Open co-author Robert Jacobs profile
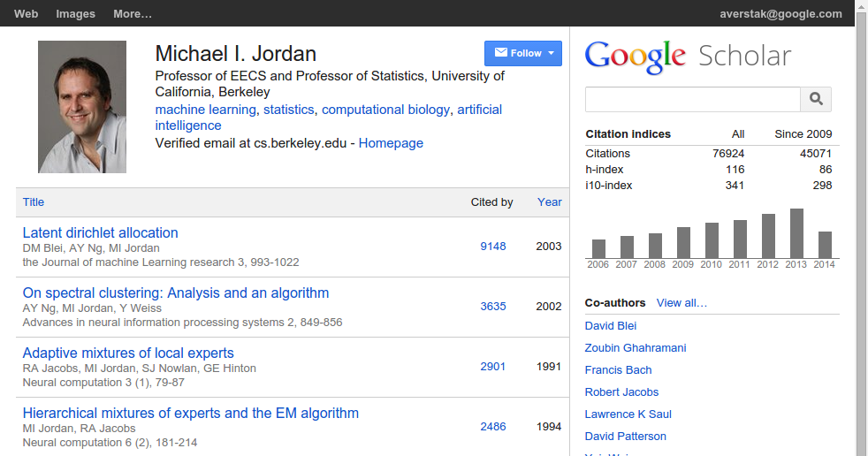The height and width of the screenshot is (456, 868). coord(621,392)
